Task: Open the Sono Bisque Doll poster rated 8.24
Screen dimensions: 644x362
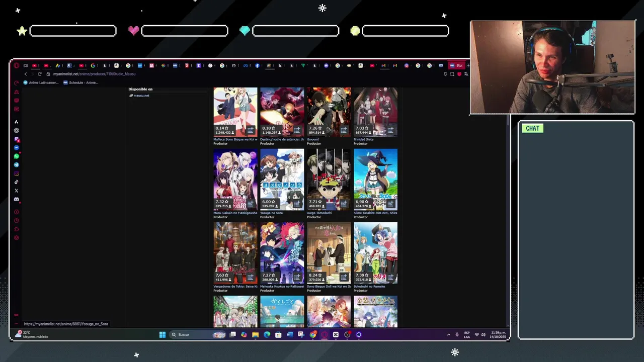Action: 329,253
